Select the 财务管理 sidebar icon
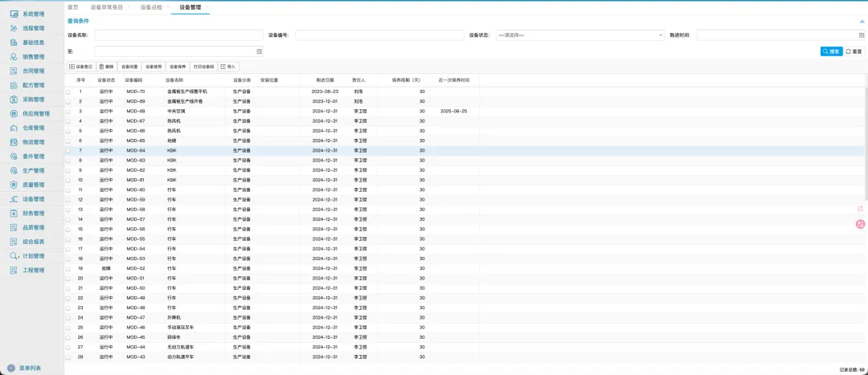Screen dimensions: 868x375 [x=14, y=214]
